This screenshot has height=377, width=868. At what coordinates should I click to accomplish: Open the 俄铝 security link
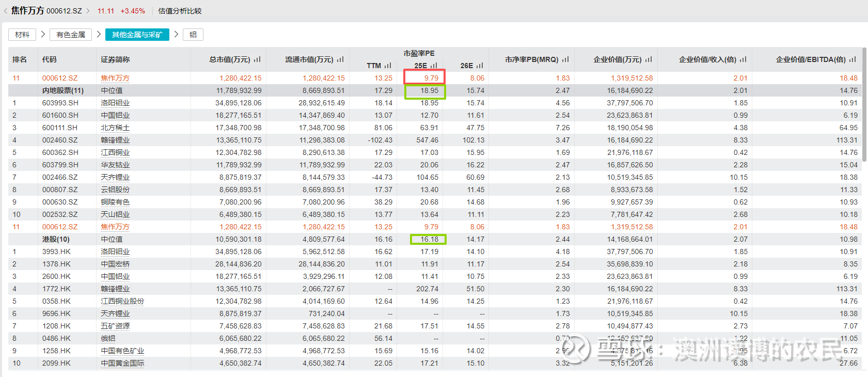(108, 338)
